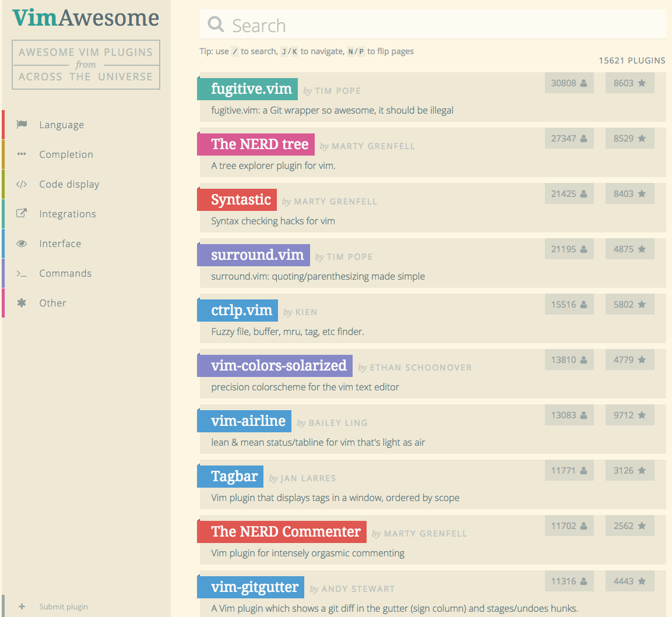The width and height of the screenshot is (672, 617).
Task: Open the fugitive.vim plugin page
Action: (251, 89)
